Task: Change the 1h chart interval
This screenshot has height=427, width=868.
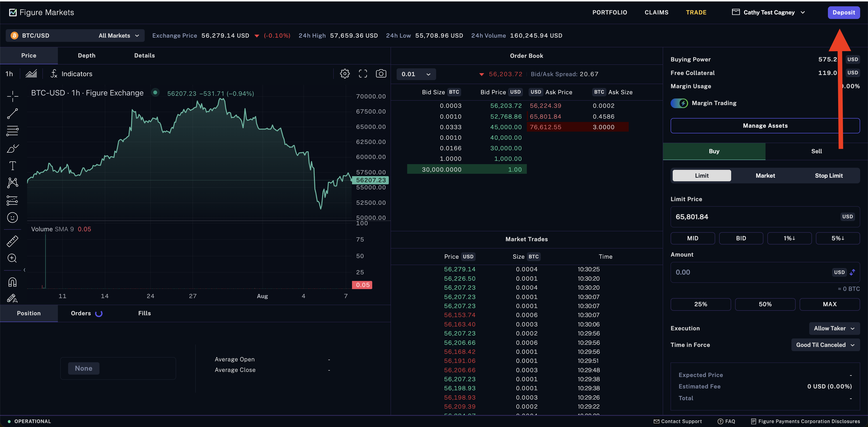Action: [9, 74]
